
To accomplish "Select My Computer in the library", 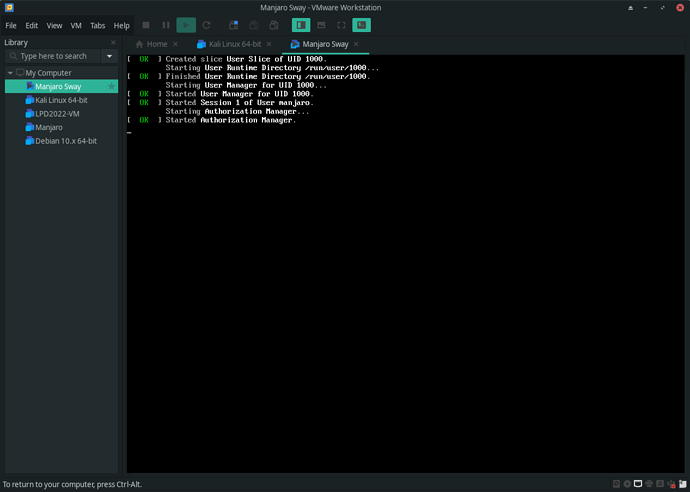I will click(x=48, y=73).
